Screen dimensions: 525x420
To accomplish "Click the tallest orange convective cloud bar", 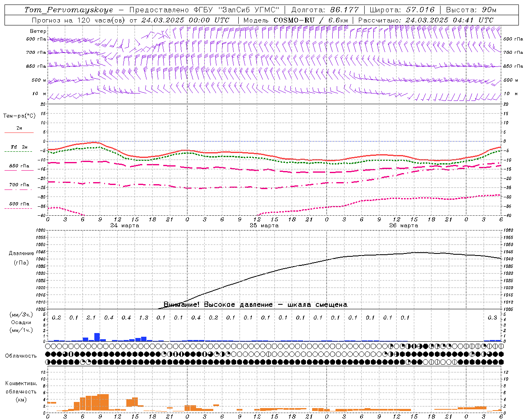I will [103, 402].
